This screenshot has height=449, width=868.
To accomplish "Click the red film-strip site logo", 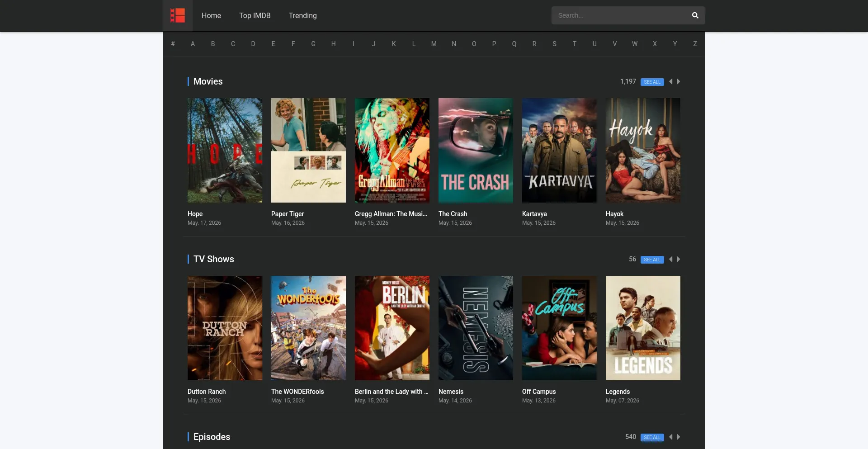I will click(x=178, y=15).
